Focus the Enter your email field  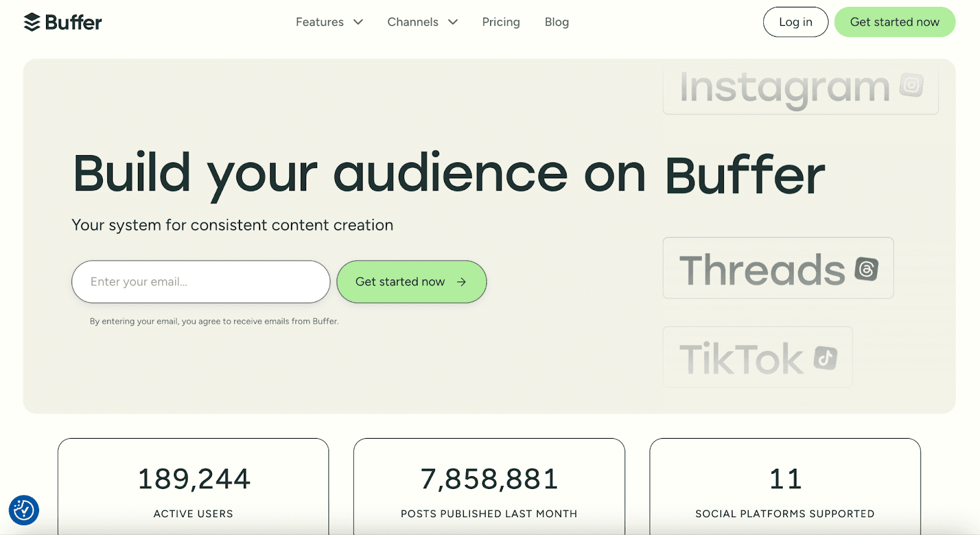[201, 282]
